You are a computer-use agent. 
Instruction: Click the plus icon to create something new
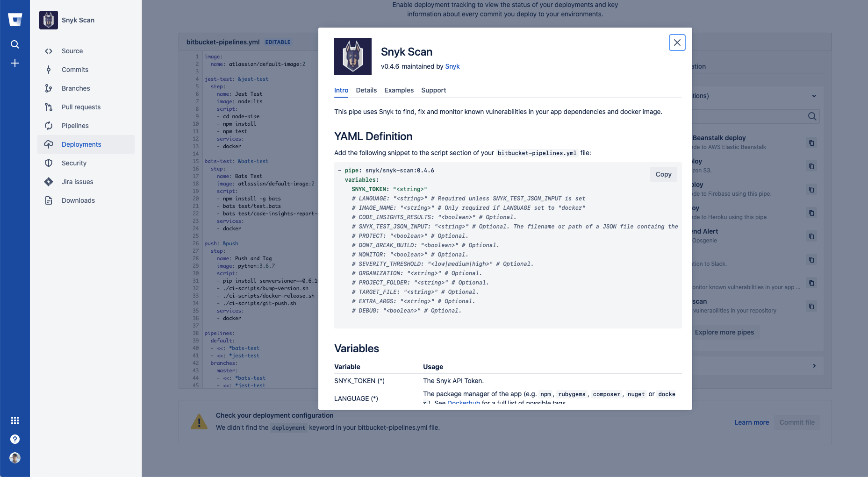pos(15,63)
